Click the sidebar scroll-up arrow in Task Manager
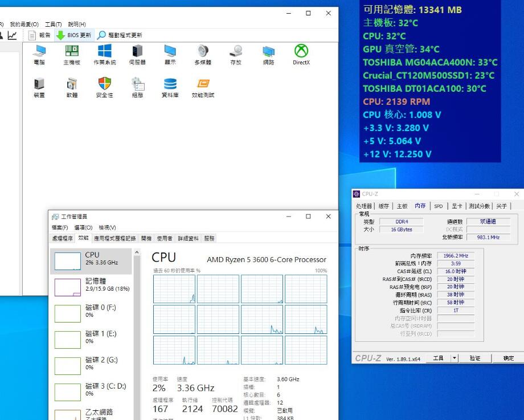Screen dimensions: 524x420 pyautogui.click(x=137, y=252)
